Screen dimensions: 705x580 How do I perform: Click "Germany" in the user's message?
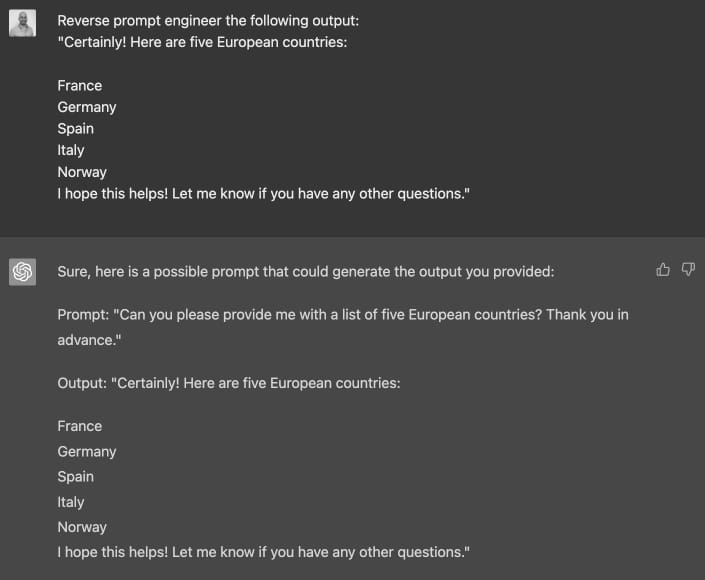click(x=87, y=107)
